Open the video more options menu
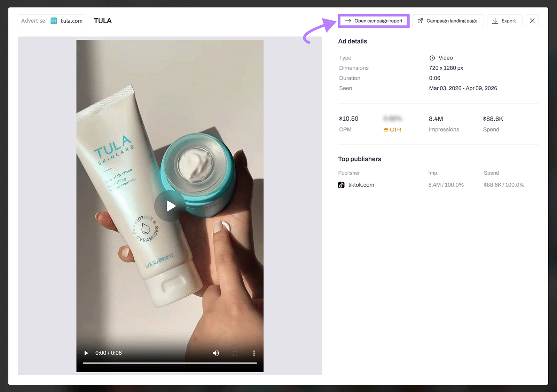This screenshot has width=557, height=392. [x=254, y=353]
